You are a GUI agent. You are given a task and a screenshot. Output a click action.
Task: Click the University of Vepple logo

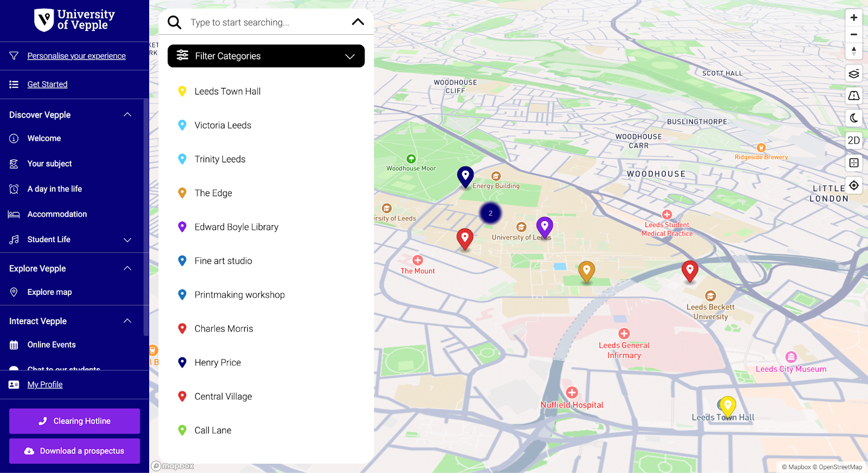coord(74,20)
